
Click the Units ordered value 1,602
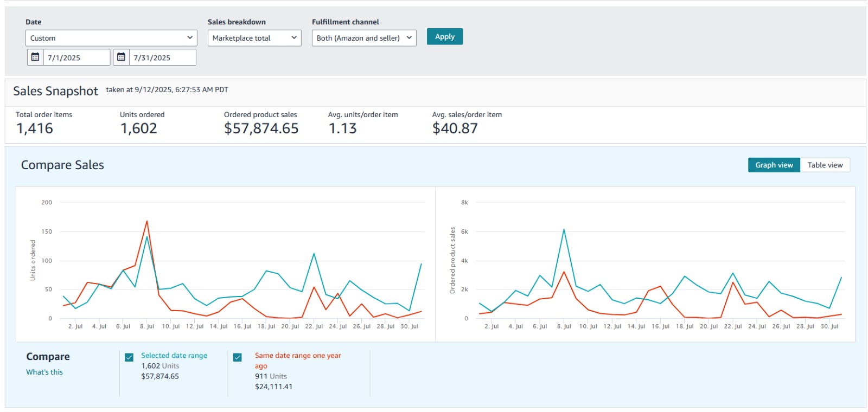pos(138,128)
